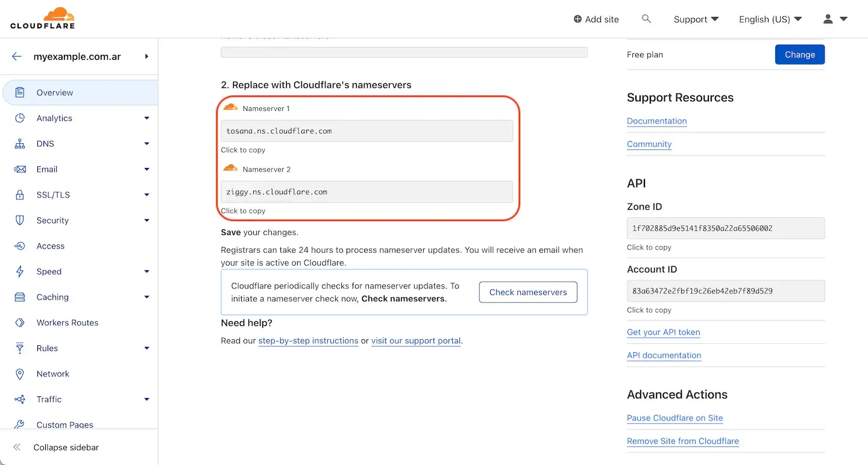Click the cloud icon beside Nameserver 2
This screenshot has height=465, width=868.
(x=230, y=168)
